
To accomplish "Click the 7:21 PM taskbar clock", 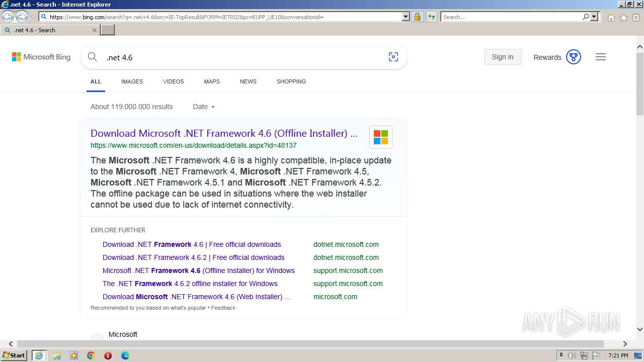I will point(618,355).
